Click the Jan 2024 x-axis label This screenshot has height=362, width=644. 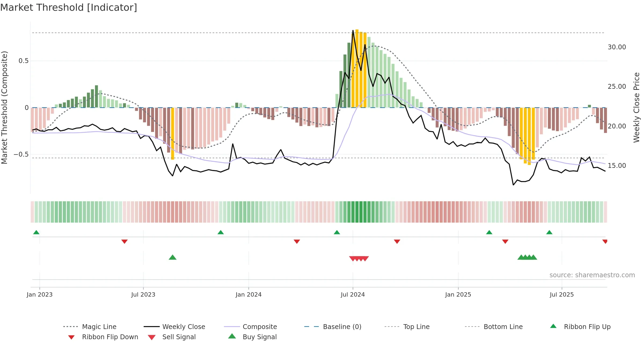point(249,294)
